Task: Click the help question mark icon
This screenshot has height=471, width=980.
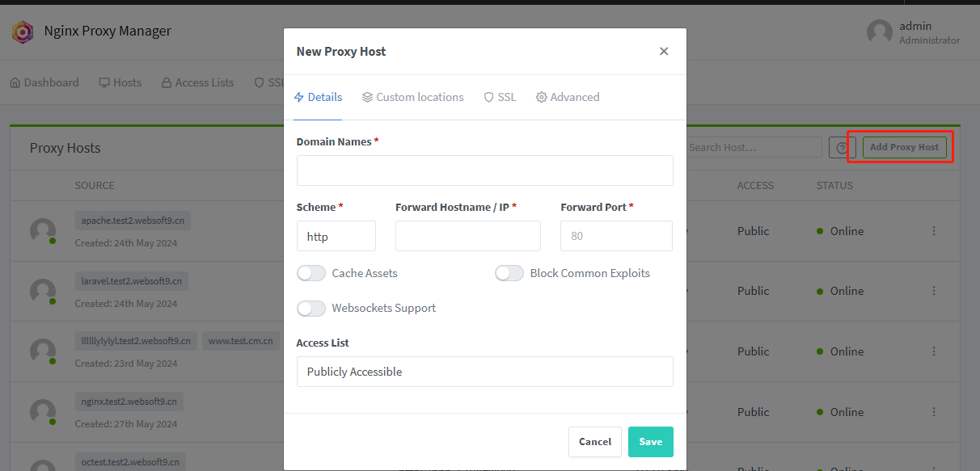Action: tap(842, 147)
